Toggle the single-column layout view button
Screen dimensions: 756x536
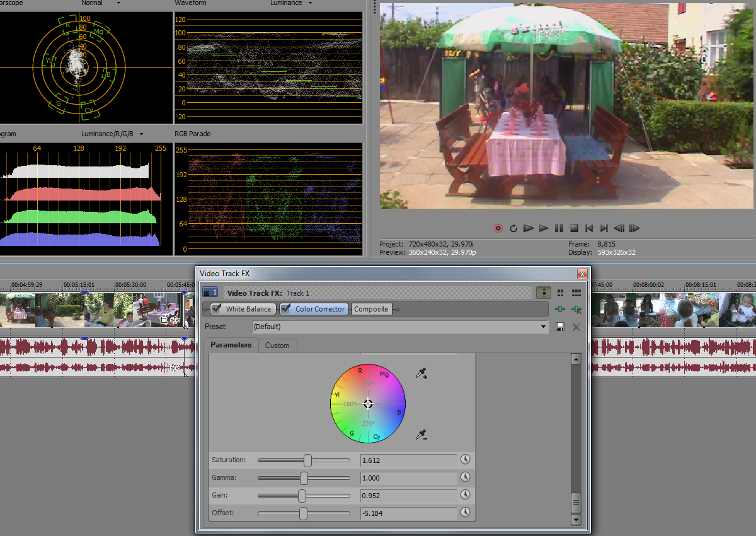coord(543,293)
